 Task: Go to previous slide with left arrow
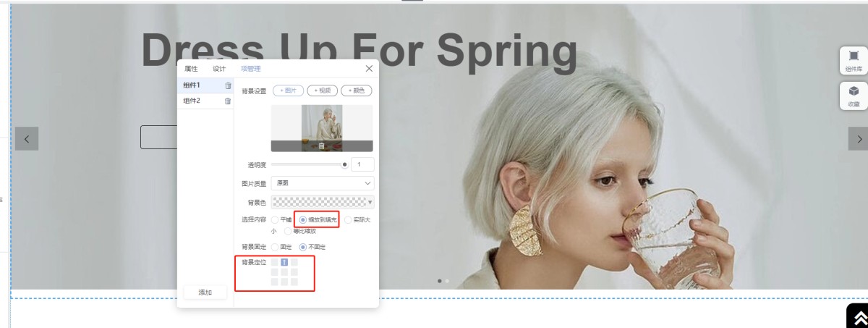pos(27,139)
